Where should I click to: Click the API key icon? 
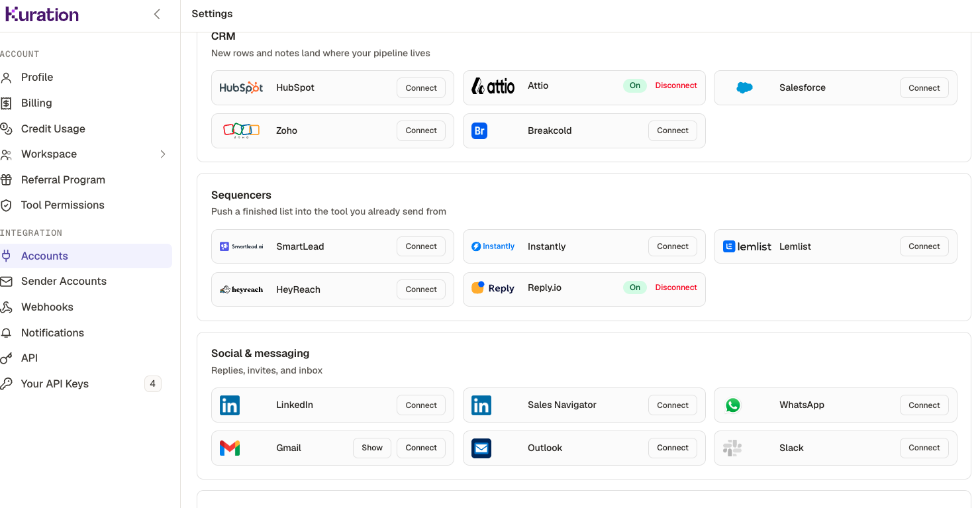pos(7,358)
